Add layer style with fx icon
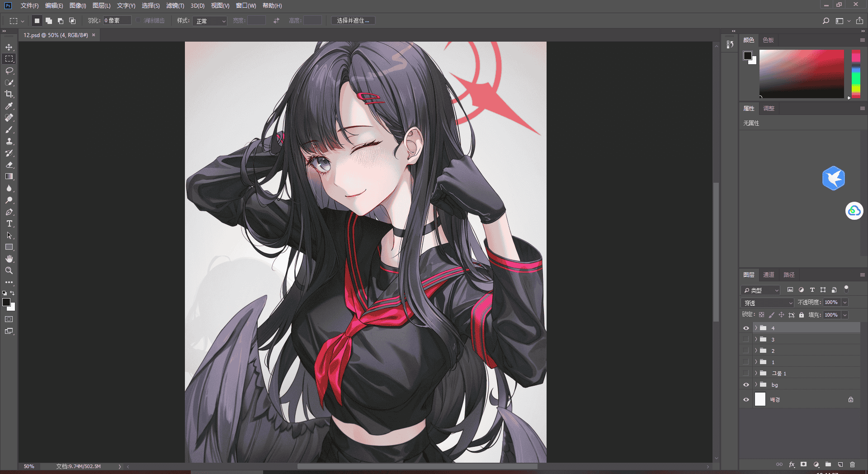The width and height of the screenshot is (868, 474). (x=792, y=465)
